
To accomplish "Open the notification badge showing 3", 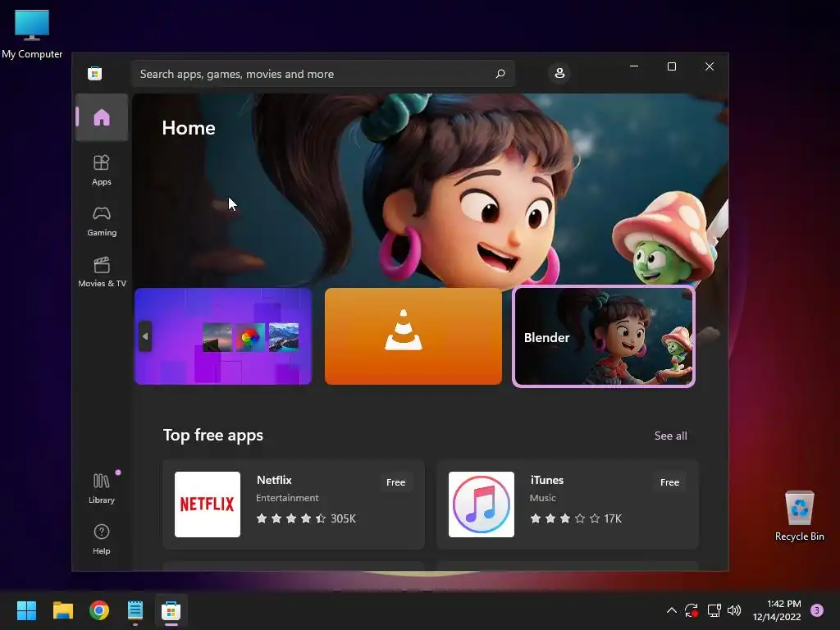I will [x=816, y=610].
